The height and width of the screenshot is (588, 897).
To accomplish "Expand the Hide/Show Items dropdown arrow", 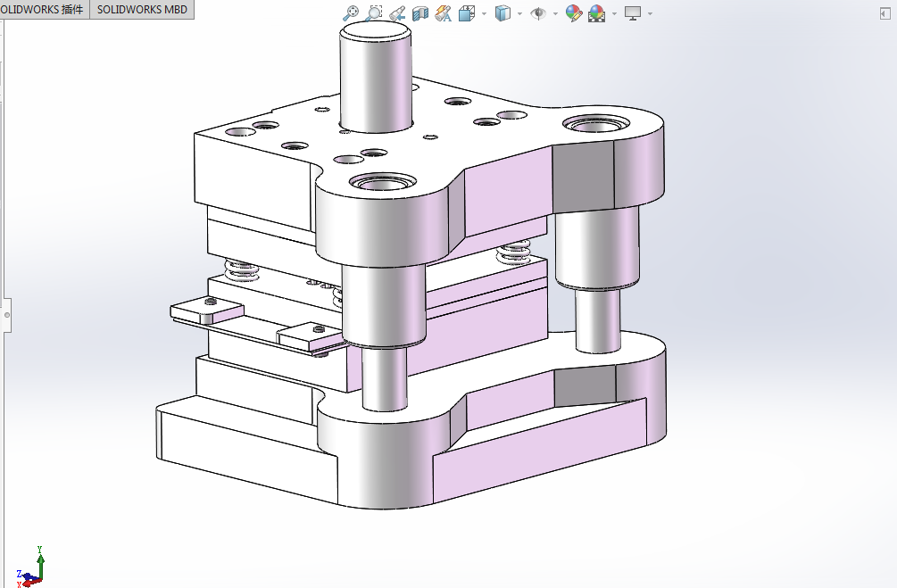I will 555,13.
